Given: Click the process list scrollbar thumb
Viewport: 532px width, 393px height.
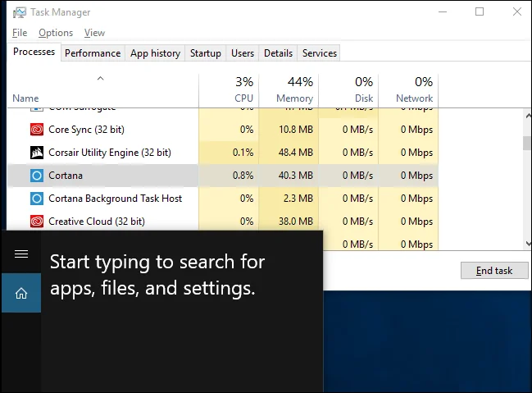Looking at the screenshot, I should (x=527, y=143).
